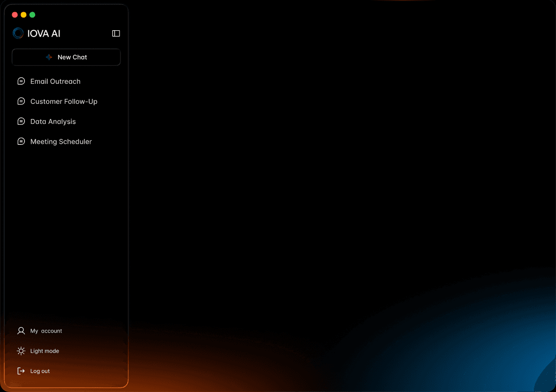The height and width of the screenshot is (392, 556).
Task: Click chat bubble icon beside Email Outreach
Action: pyautogui.click(x=21, y=81)
